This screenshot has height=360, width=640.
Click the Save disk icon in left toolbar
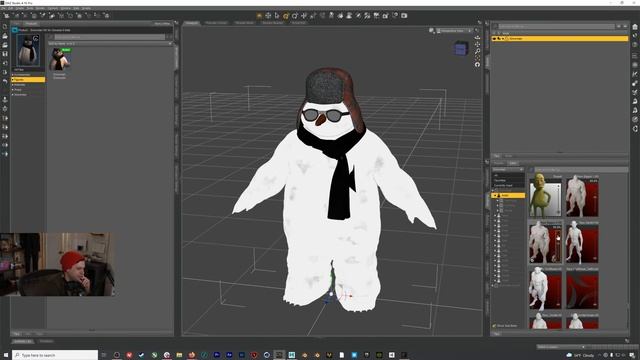point(5,53)
